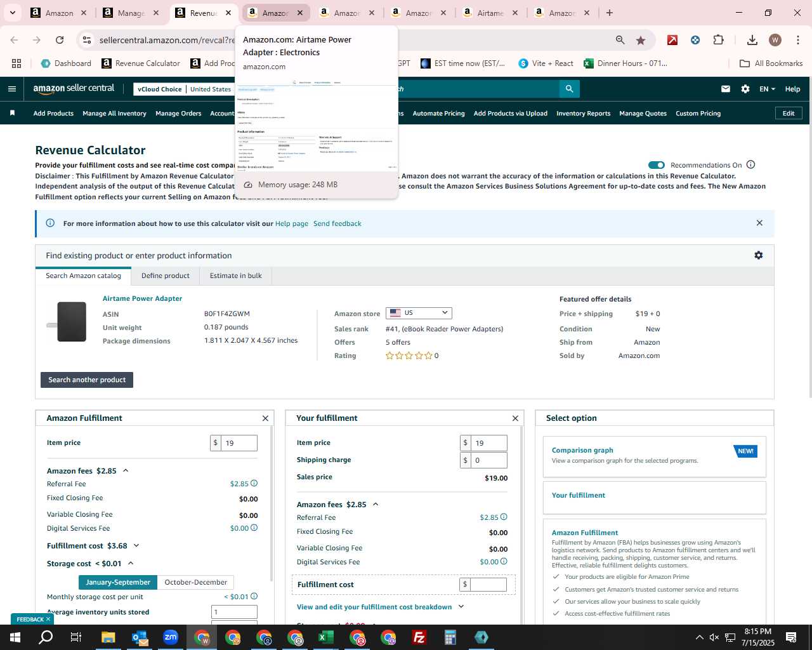Open the EN language dropdown
The height and width of the screenshot is (650, 812).
pos(767,89)
